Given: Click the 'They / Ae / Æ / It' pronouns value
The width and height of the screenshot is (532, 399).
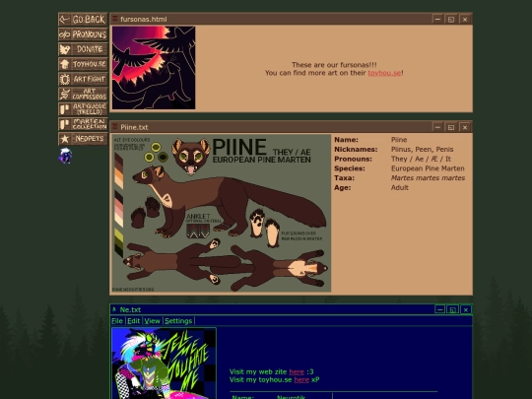Looking at the screenshot, I should [421, 160].
